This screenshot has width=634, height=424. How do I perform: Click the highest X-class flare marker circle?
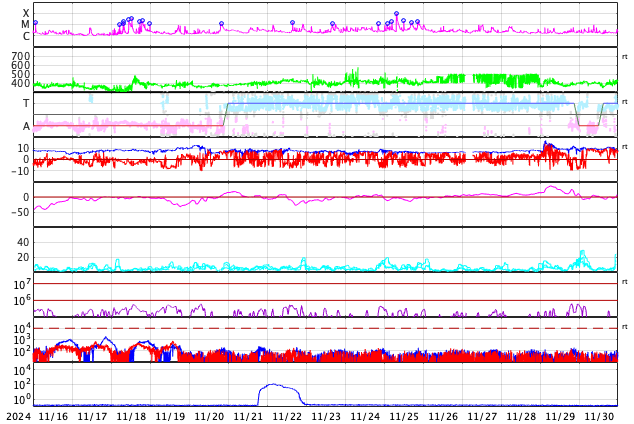coord(396,14)
